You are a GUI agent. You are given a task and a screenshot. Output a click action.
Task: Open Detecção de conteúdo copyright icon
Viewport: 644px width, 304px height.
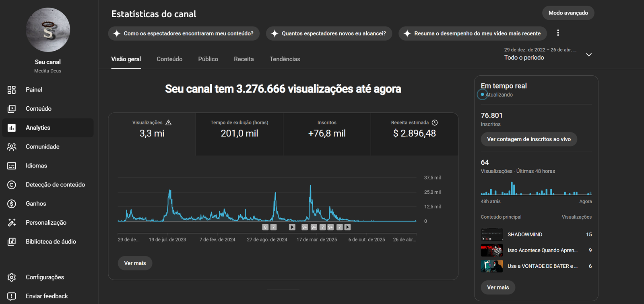coord(12,185)
